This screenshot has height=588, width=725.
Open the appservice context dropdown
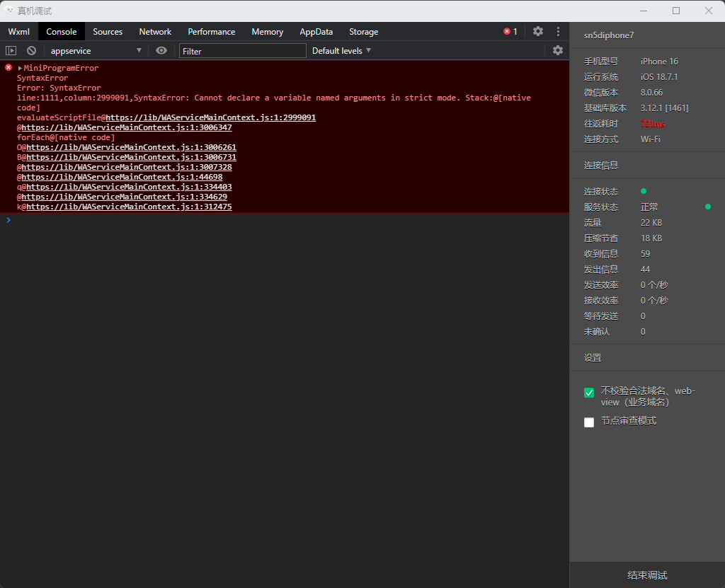tap(96, 50)
